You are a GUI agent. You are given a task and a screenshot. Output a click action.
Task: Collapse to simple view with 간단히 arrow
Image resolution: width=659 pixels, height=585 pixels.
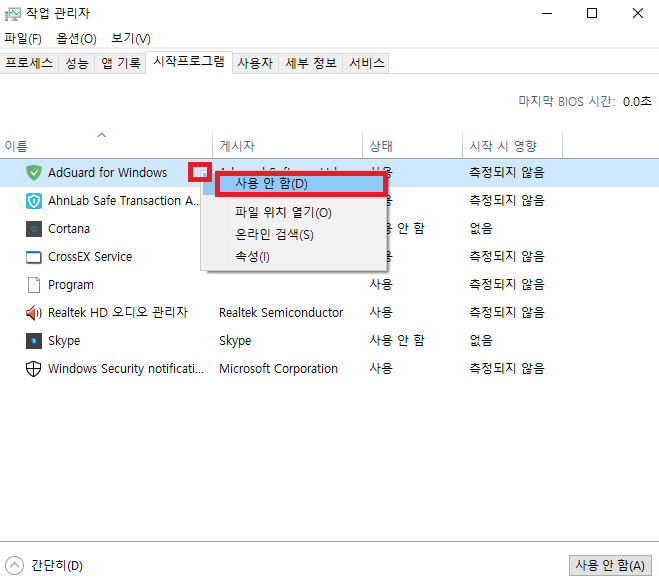pyautogui.click(x=14, y=566)
